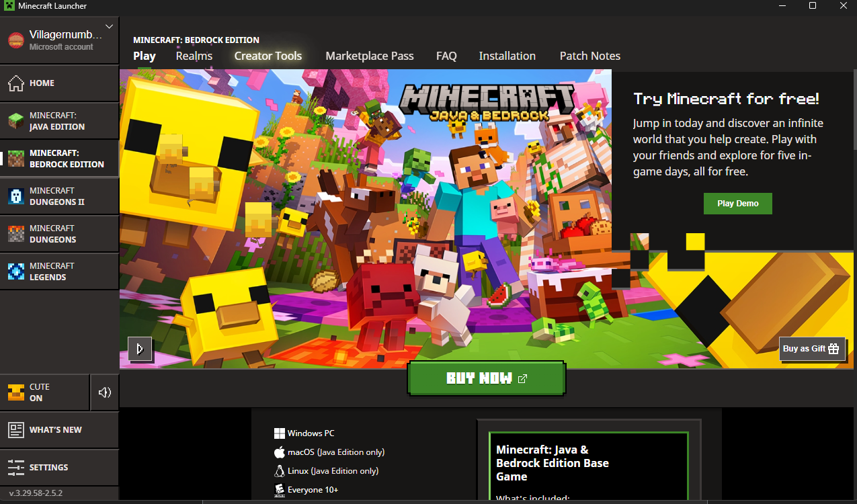Open the FAQ tab
The image size is (857, 504).
(x=446, y=56)
